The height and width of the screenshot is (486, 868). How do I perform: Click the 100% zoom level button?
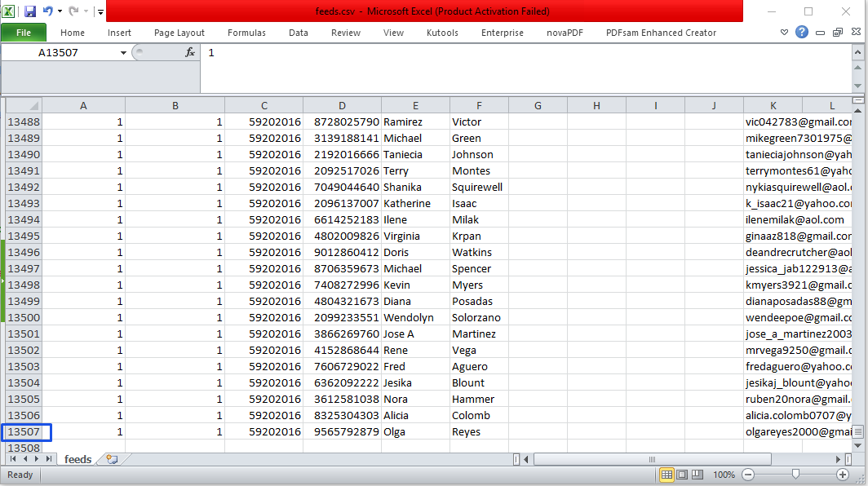tap(724, 475)
